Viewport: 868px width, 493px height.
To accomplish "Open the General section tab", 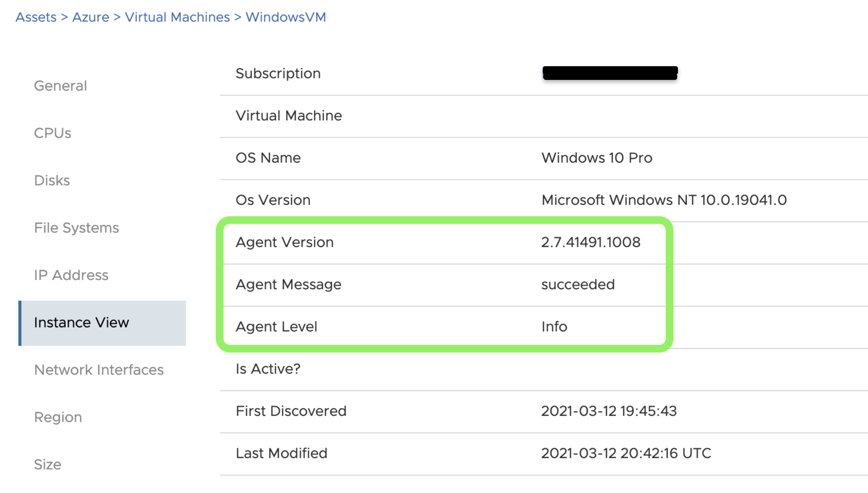I will pos(60,86).
